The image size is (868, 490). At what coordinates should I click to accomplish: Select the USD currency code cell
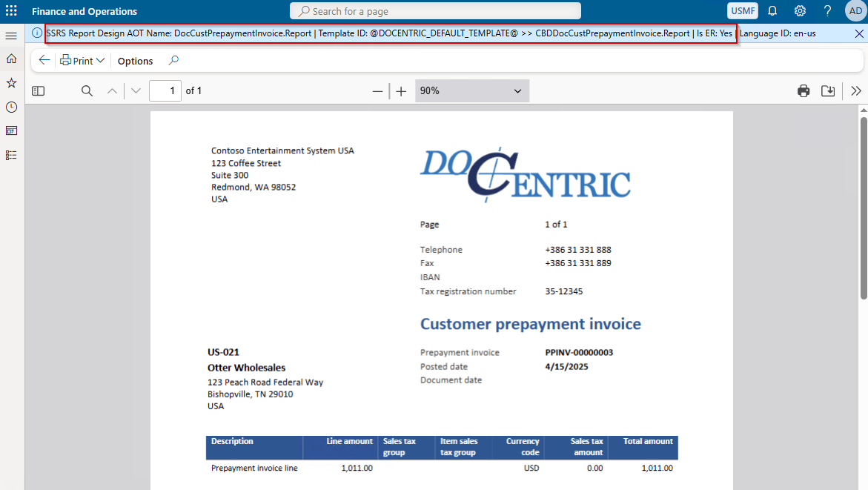pyautogui.click(x=531, y=468)
